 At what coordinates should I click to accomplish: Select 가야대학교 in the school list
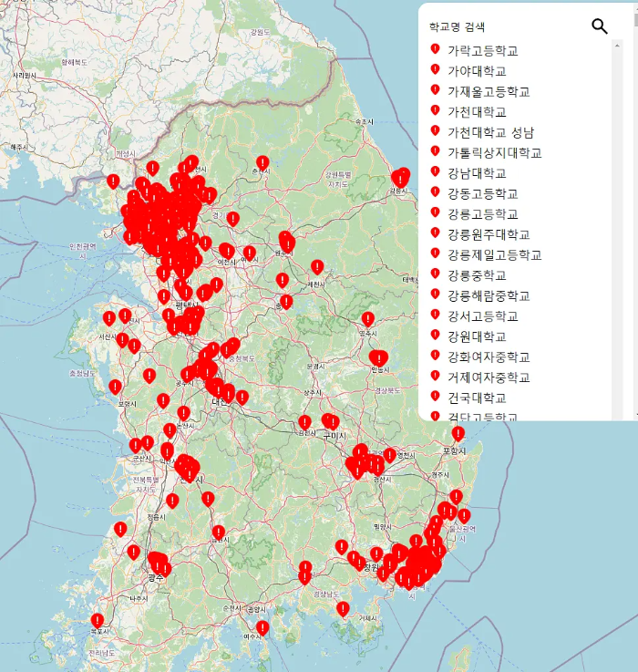(477, 71)
